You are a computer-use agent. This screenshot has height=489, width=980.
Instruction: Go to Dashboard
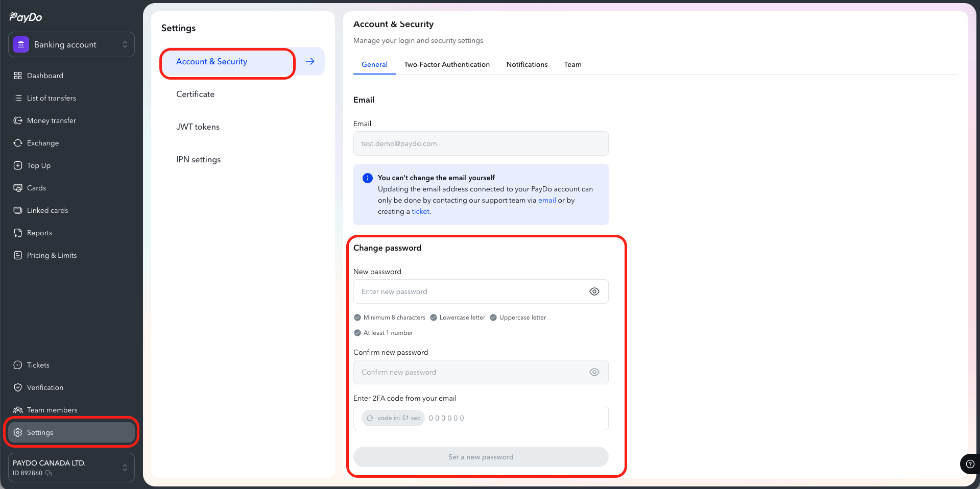coord(71,76)
